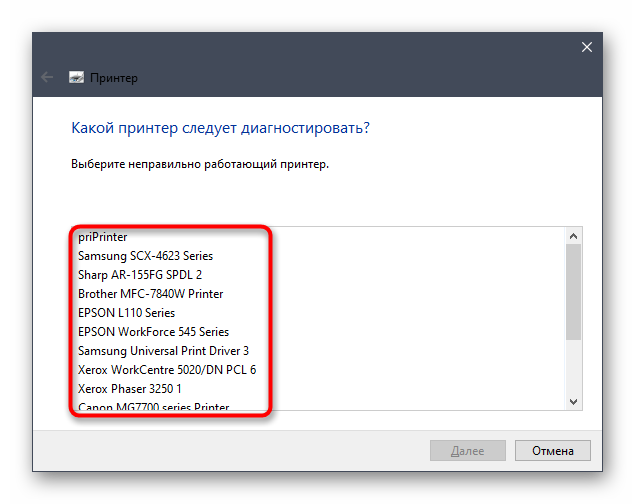The image size is (635, 504).
Task: Select Samsung Universal Print Driver 3
Action: click(163, 351)
